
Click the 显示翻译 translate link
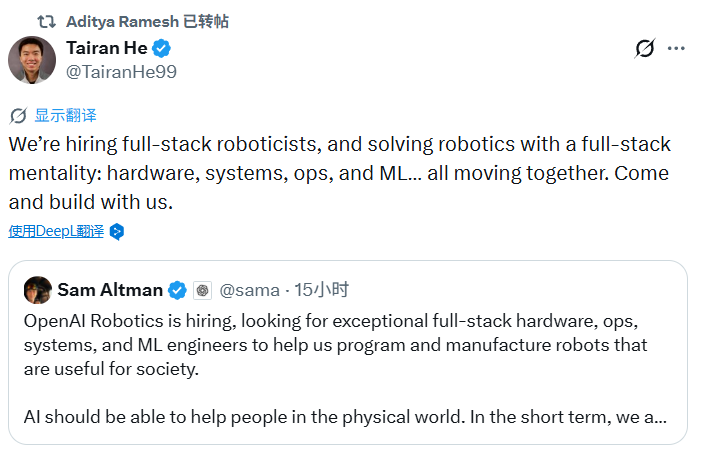tap(66, 116)
